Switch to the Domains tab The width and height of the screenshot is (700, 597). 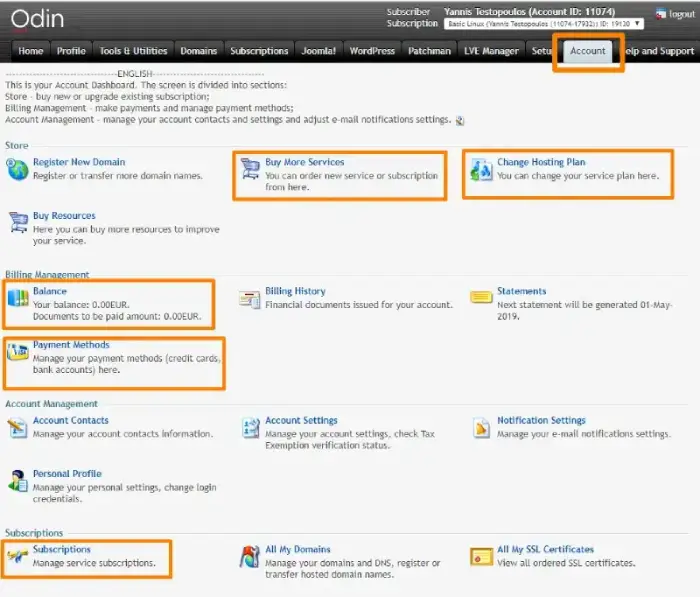(199, 51)
